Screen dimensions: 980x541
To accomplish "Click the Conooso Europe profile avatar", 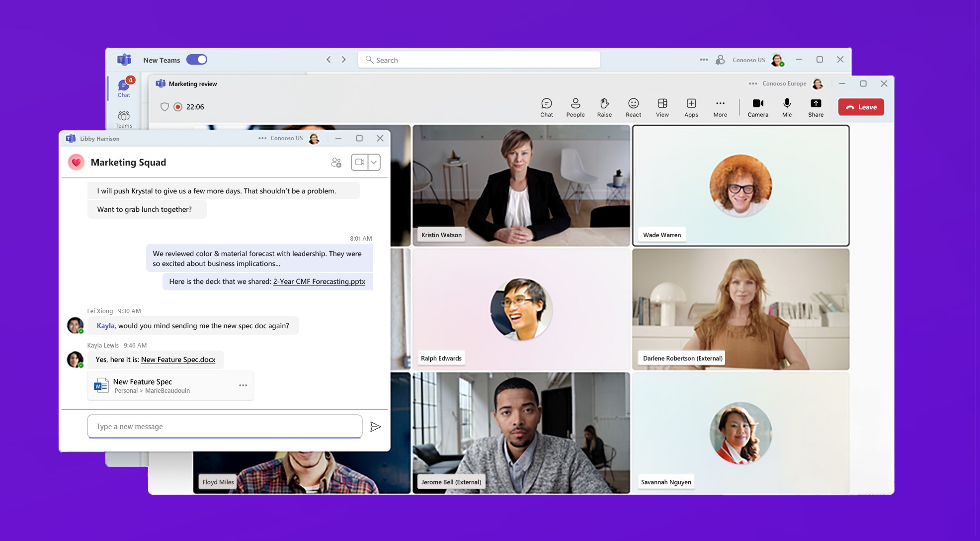I will tap(817, 84).
